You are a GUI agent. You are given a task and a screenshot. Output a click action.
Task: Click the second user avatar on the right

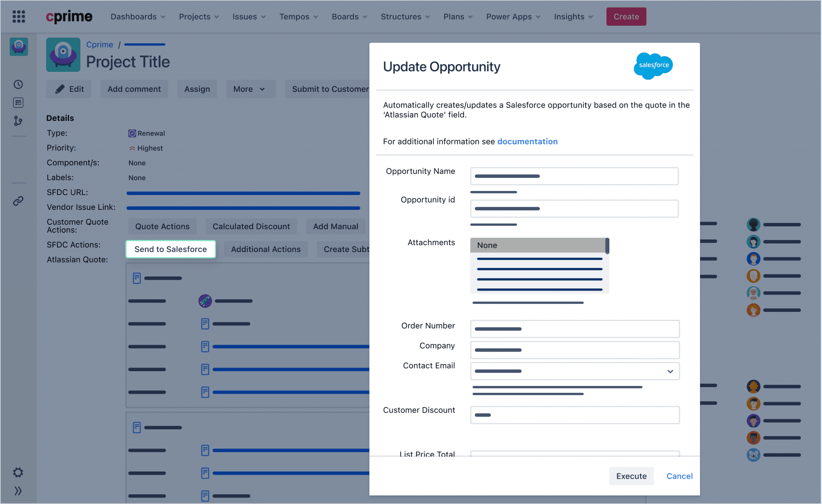[x=753, y=242]
